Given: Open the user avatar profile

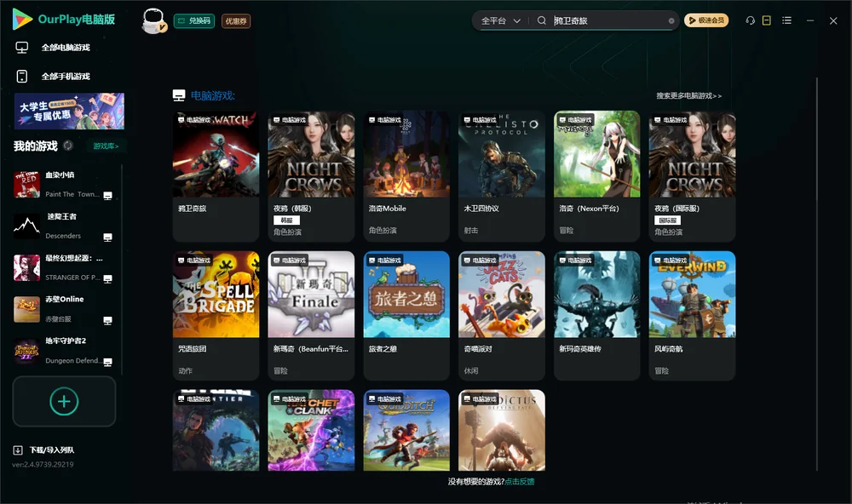Looking at the screenshot, I should click(x=153, y=20).
